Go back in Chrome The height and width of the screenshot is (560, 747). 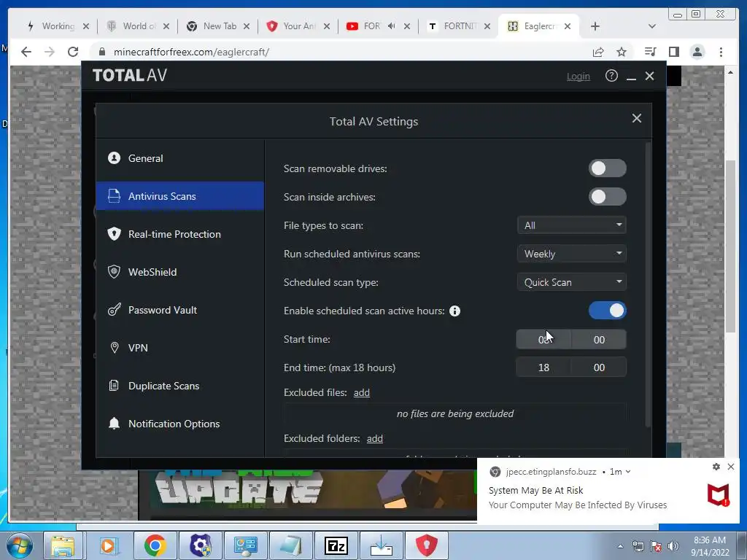pyautogui.click(x=26, y=52)
